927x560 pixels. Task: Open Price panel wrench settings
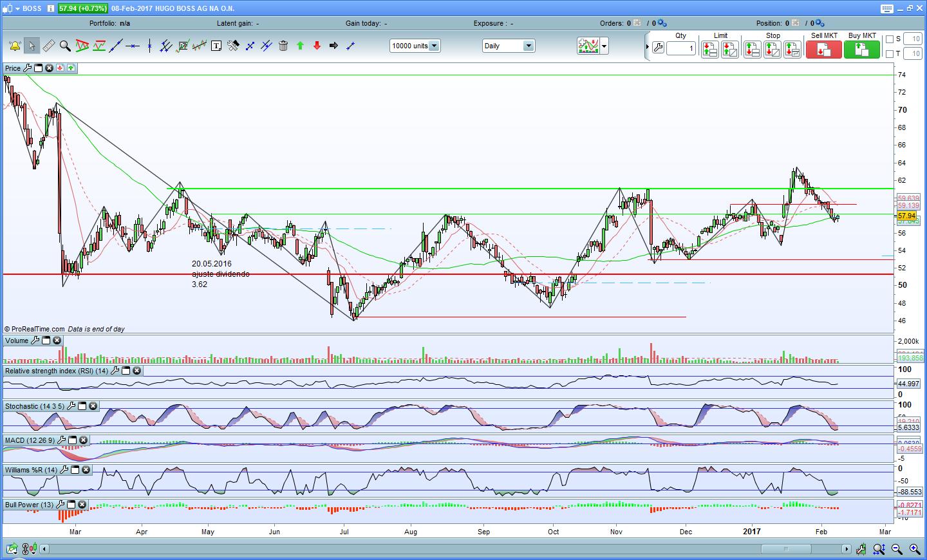[28, 68]
